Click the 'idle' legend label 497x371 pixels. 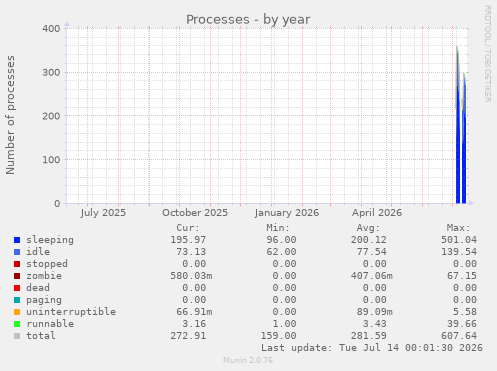tap(38, 252)
